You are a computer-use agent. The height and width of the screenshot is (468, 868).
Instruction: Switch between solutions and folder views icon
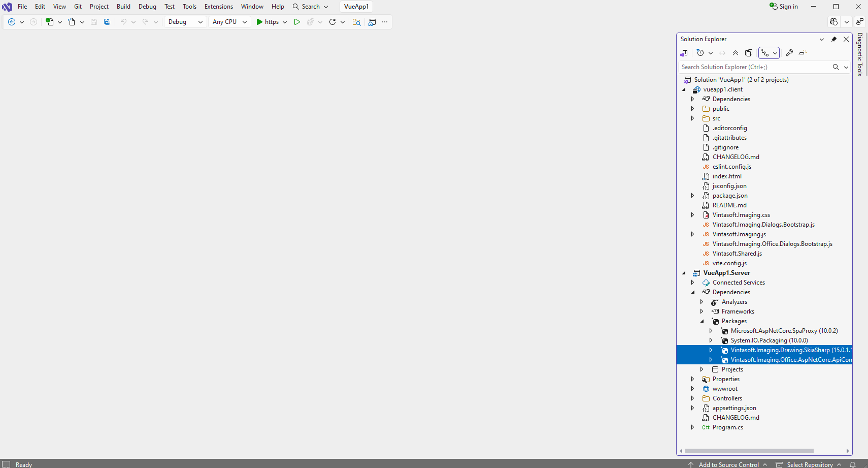[684, 53]
